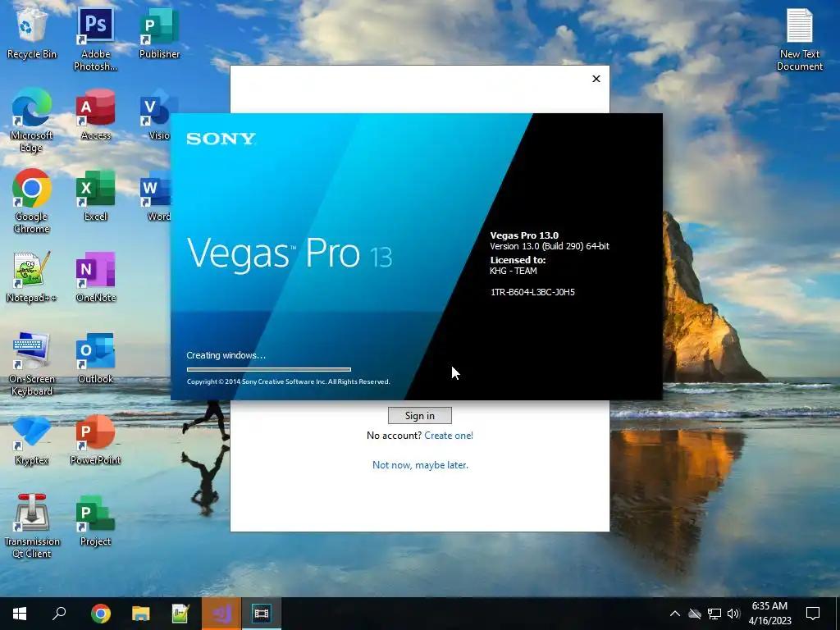
Task: Open the network status tray icon
Action: coord(714,614)
